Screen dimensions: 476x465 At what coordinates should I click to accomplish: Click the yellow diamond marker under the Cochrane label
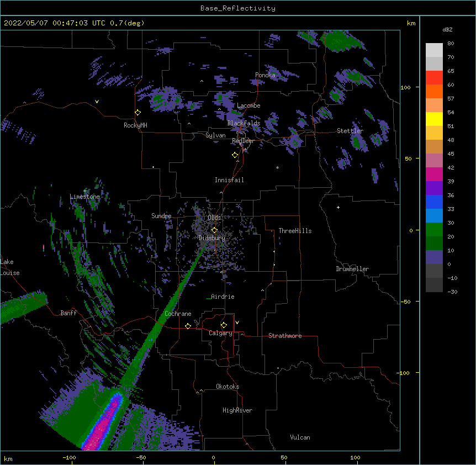[x=188, y=326]
